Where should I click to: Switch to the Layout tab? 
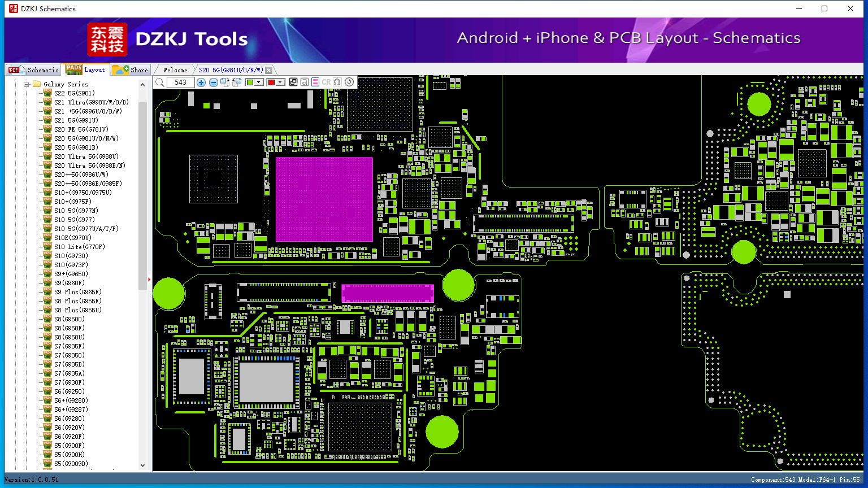click(x=85, y=69)
